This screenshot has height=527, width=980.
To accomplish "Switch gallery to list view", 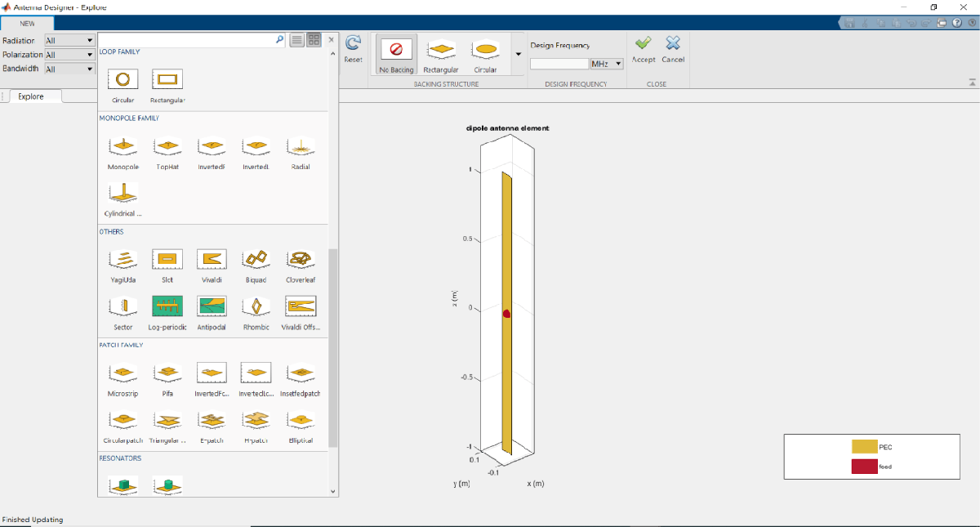I will 297,39.
